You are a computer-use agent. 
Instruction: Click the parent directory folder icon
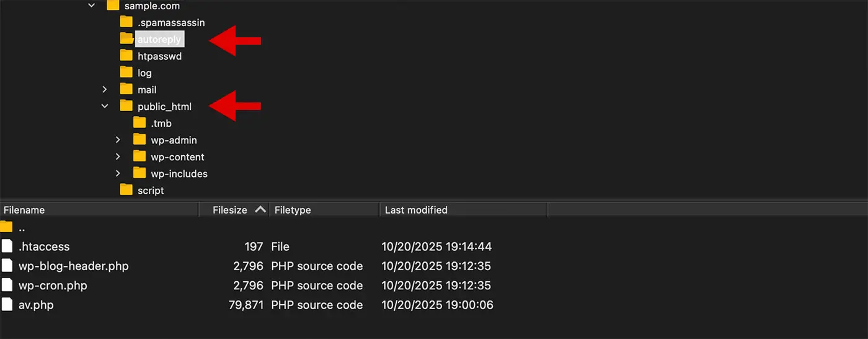(x=6, y=227)
